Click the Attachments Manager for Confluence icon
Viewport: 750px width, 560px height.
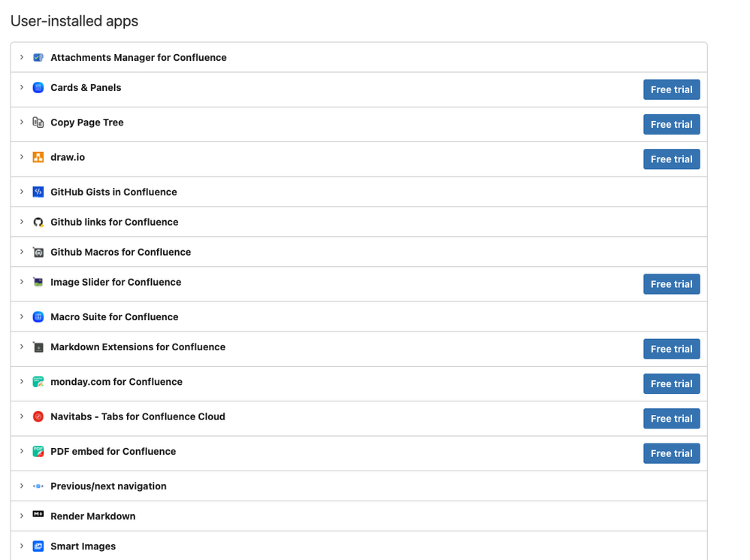click(x=38, y=57)
